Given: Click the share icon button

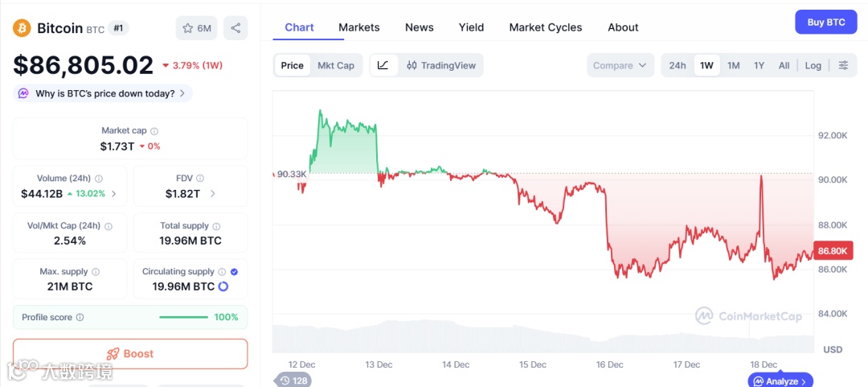Looking at the screenshot, I should click(x=235, y=28).
